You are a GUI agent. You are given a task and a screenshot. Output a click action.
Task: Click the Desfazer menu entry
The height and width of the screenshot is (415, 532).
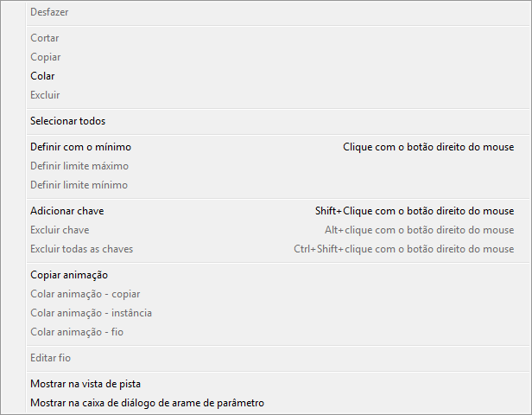point(49,13)
